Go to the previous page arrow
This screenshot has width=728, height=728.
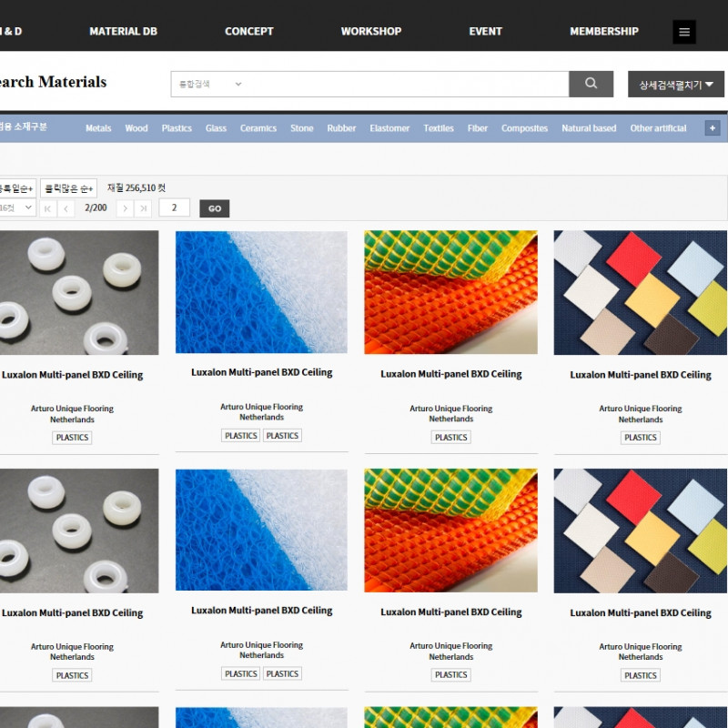pyautogui.click(x=66, y=208)
